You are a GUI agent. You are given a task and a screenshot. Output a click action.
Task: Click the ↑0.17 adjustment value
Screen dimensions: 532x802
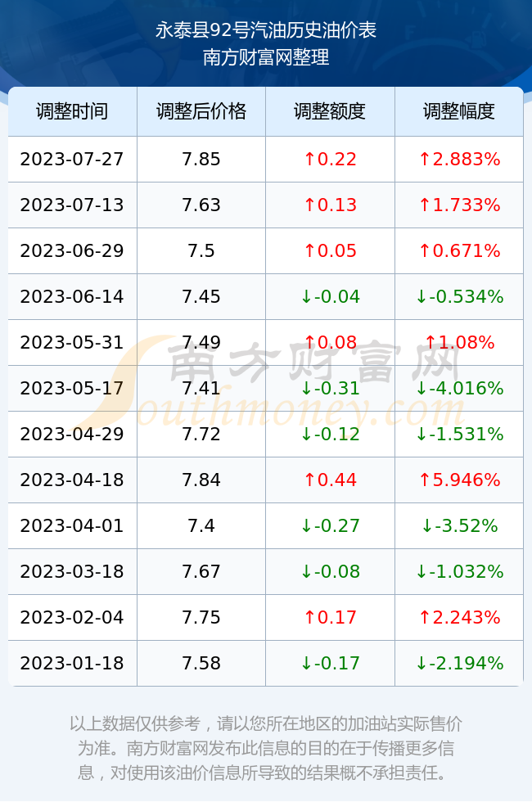point(330,617)
